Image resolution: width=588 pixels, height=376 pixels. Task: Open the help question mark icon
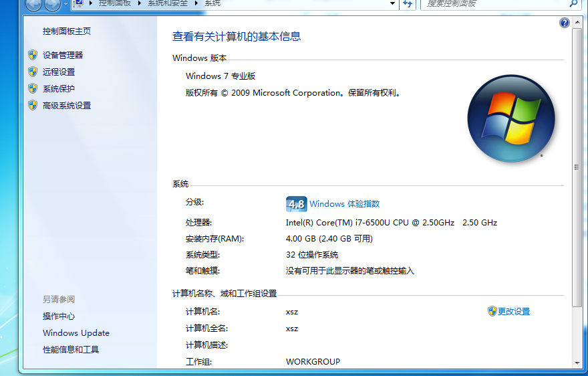[565, 23]
